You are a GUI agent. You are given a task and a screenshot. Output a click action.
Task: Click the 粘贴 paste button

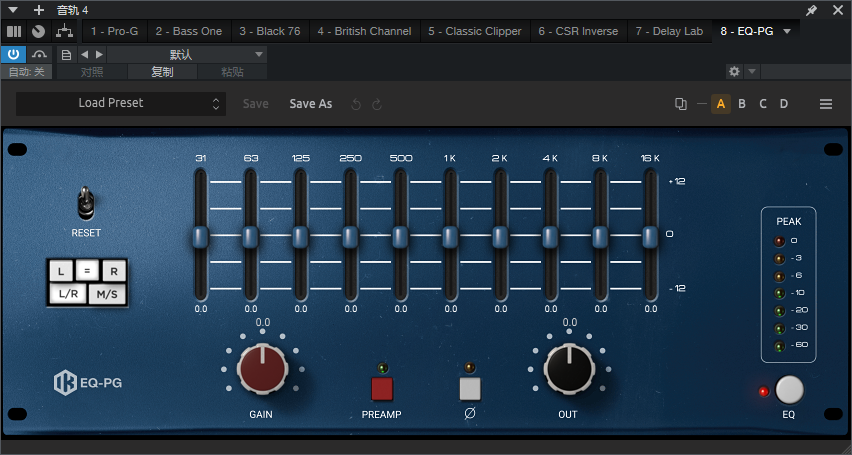[x=232, y=72]
